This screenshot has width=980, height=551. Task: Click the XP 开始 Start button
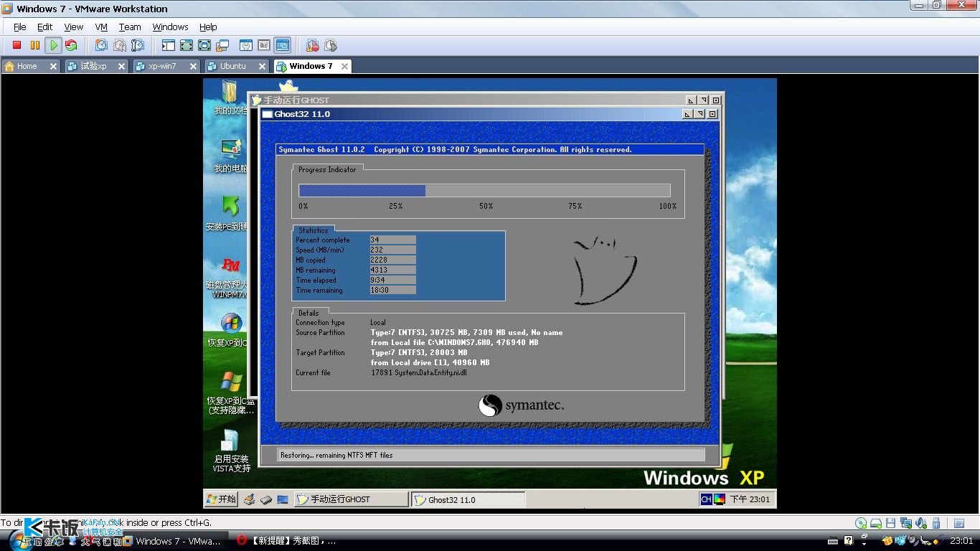[x=221, y=499]
